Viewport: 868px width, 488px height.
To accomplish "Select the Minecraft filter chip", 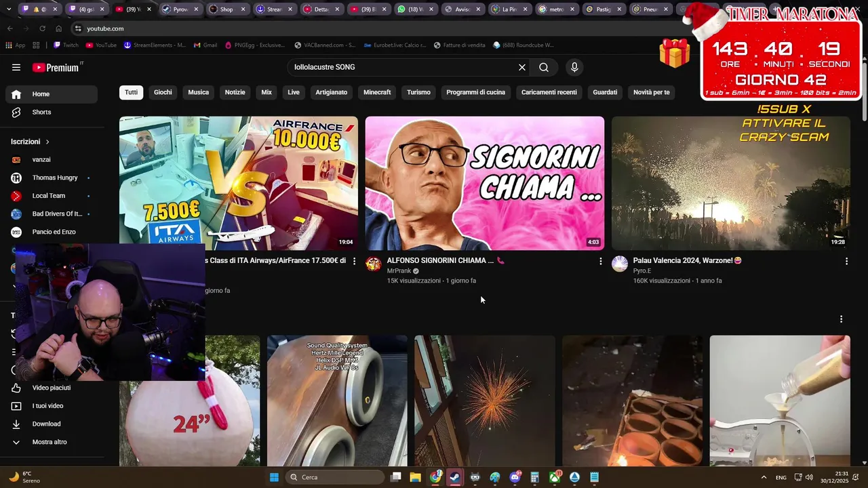I will [377, 92].
